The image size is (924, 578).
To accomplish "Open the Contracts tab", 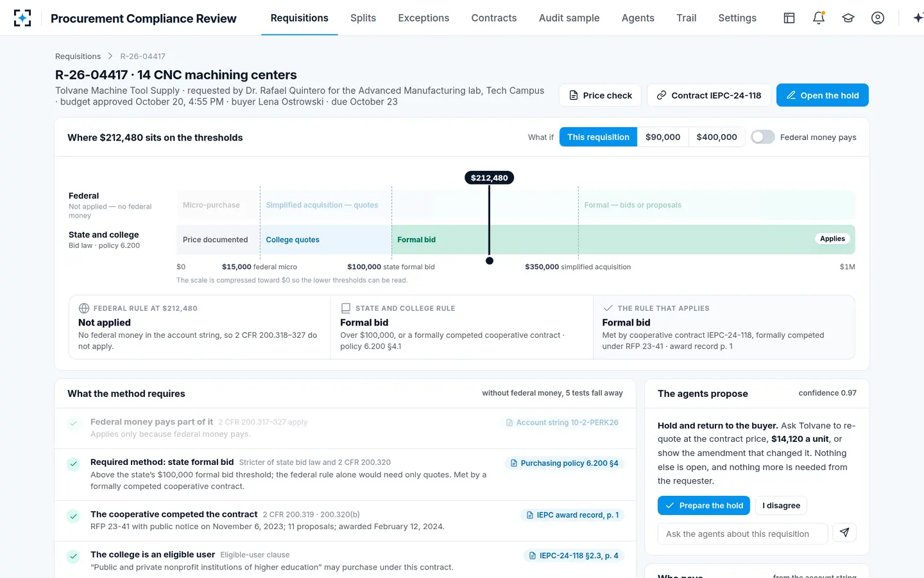I will [x=494, y=18].
